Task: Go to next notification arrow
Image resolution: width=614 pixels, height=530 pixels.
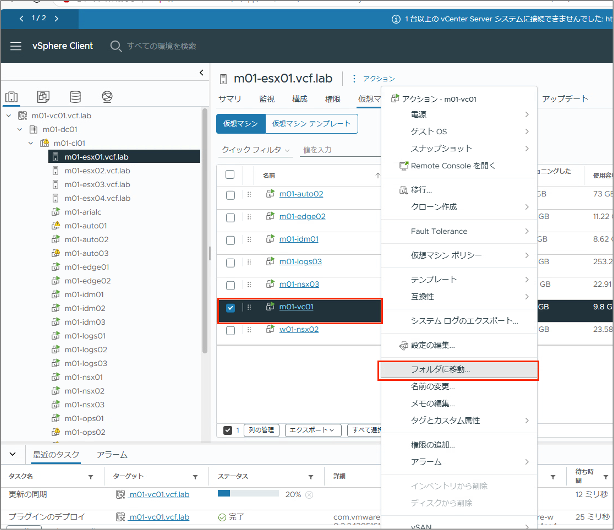Action: coord(57,18)
